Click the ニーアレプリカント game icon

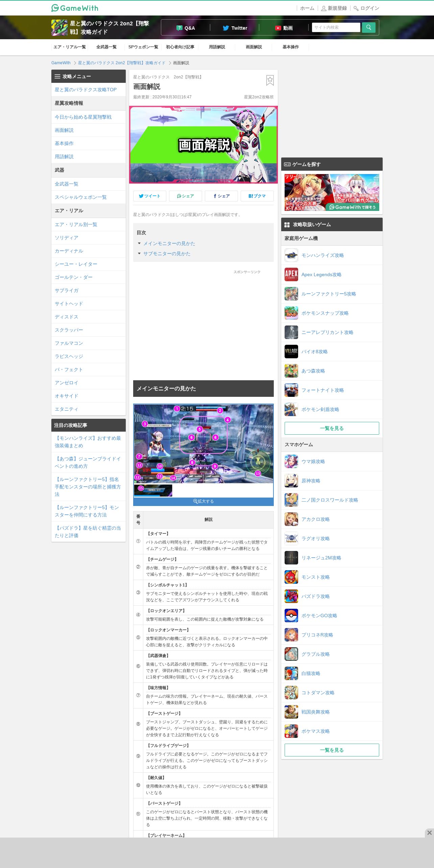pyautogui.click(x=291, y=332)
